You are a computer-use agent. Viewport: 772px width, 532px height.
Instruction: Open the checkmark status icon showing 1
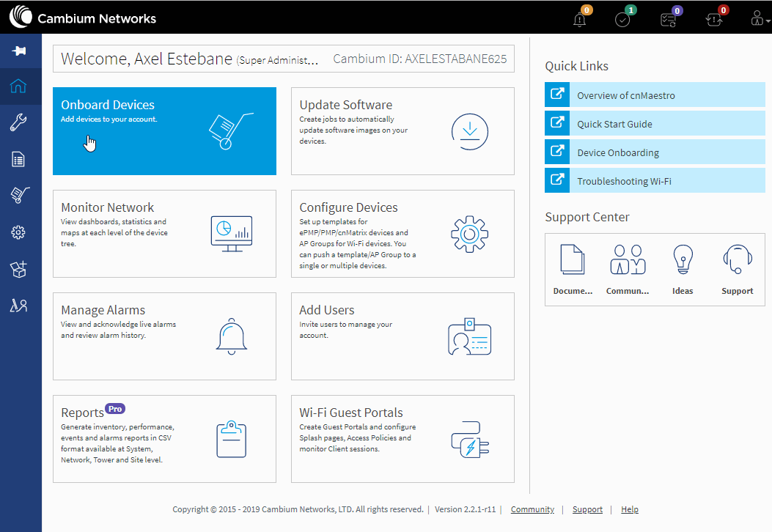623,19
